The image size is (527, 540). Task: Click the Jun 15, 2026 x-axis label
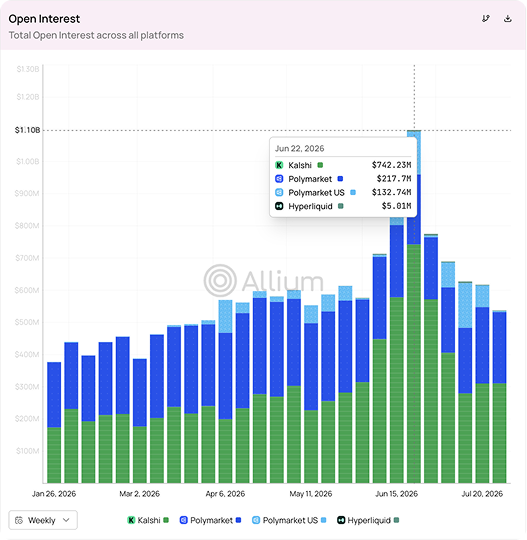[x=396, y=494]
